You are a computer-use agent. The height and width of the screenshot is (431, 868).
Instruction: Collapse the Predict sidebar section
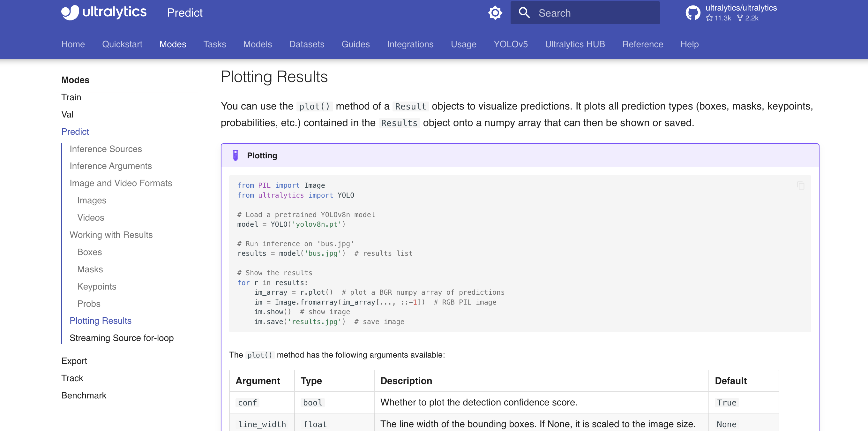(x=75, y=132)
